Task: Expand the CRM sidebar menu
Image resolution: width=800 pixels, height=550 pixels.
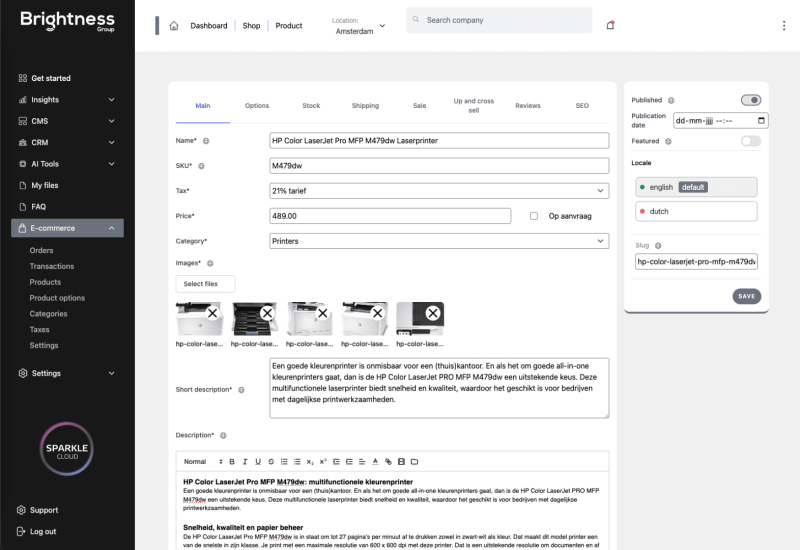Action: [67, 142]
